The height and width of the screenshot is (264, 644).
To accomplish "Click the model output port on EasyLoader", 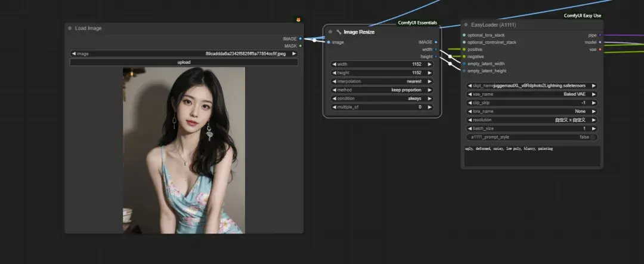I will [x=600, y=42].
